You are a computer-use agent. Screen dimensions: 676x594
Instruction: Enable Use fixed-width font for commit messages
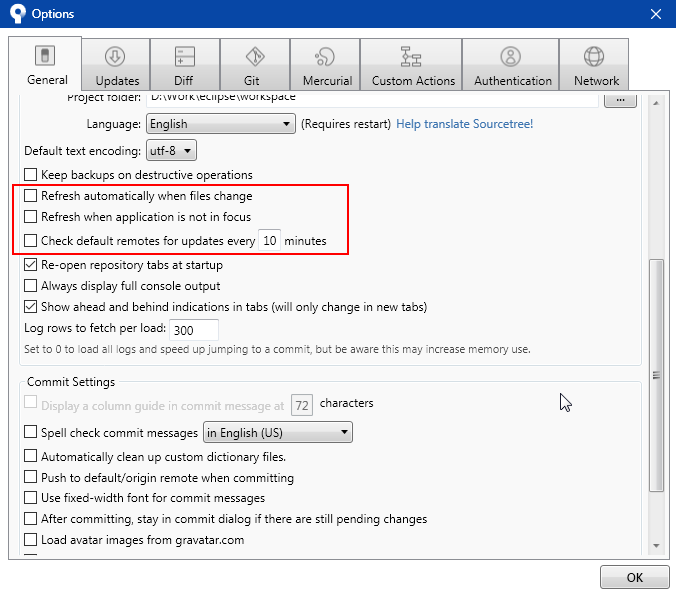pyautogui.click(x=30, y=497)
